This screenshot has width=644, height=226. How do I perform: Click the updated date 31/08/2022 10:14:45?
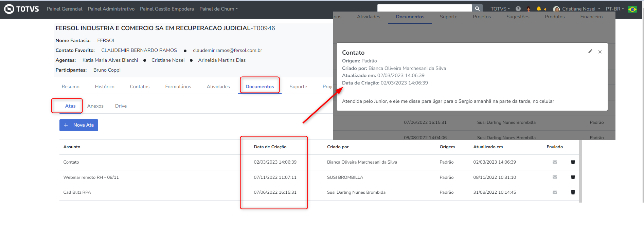pos(495,192)
